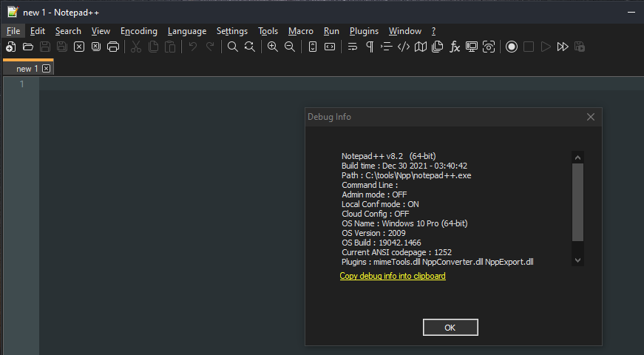
Task: Click the debug info scrollbar down arrow
Action: [578, 260]
